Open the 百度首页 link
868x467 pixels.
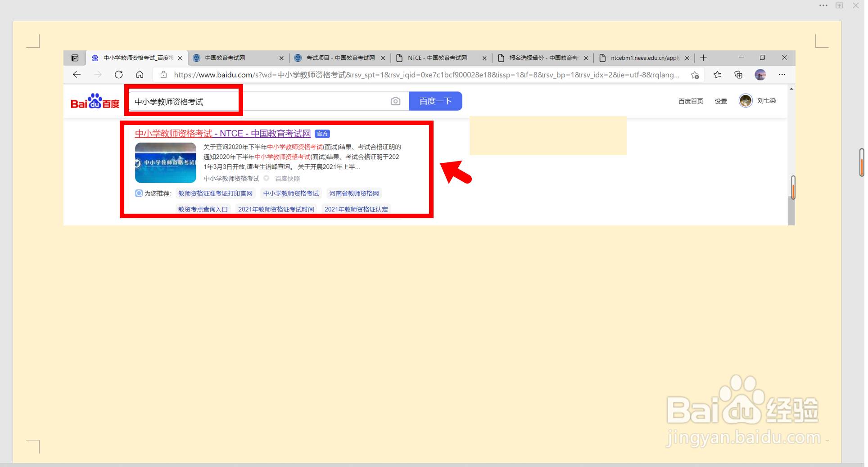691,101
